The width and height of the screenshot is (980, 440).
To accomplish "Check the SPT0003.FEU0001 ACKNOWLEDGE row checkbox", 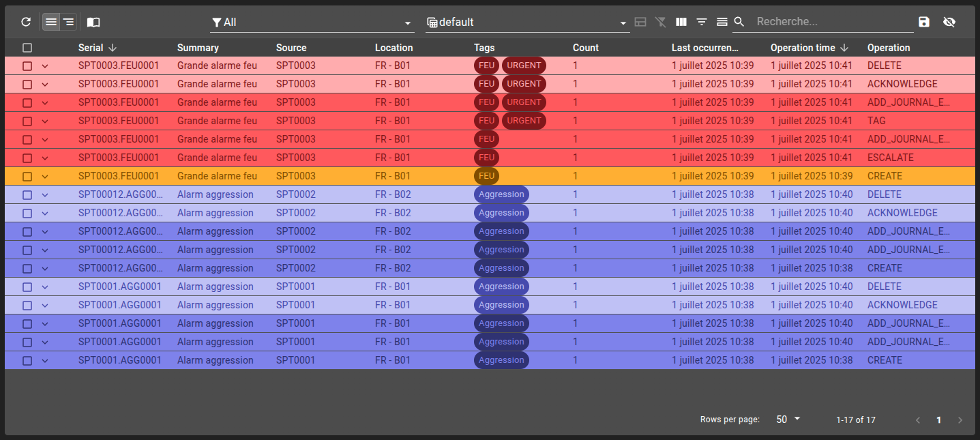I will point(27,85).
